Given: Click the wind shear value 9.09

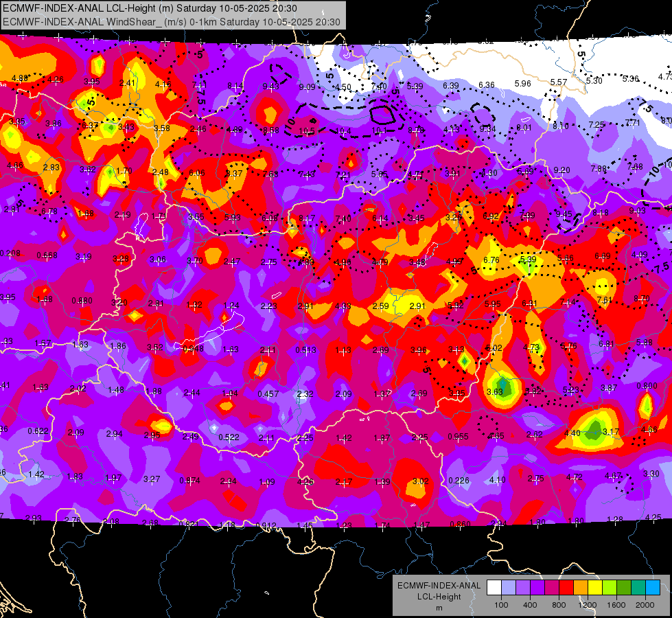Looking at the screenshot, I should point(307,87).
